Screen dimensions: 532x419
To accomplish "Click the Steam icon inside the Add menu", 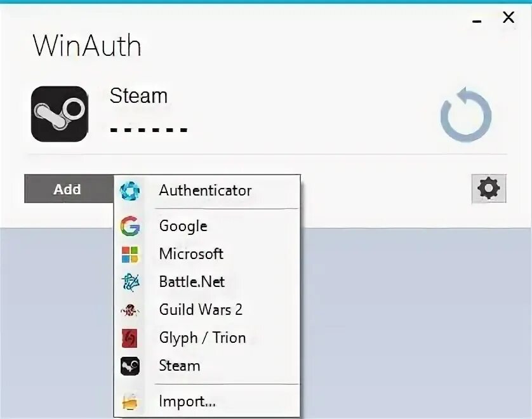I will [131, 366].
